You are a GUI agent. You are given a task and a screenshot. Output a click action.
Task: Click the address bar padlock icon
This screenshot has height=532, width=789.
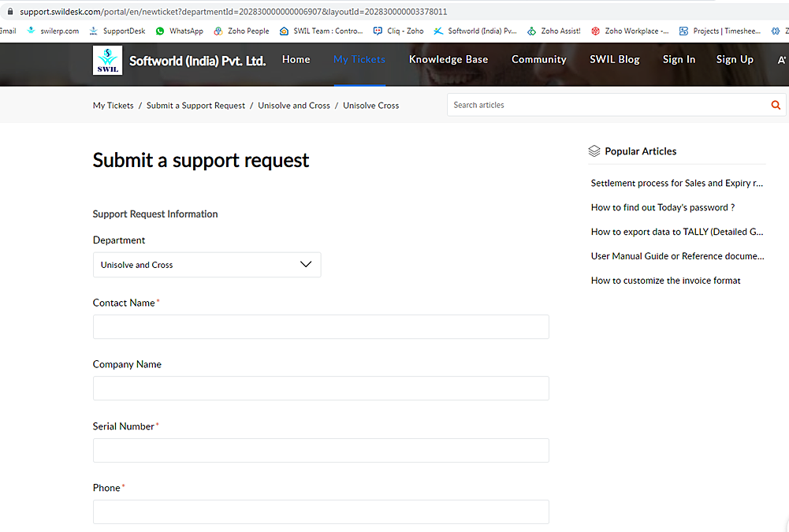[9, 11]
